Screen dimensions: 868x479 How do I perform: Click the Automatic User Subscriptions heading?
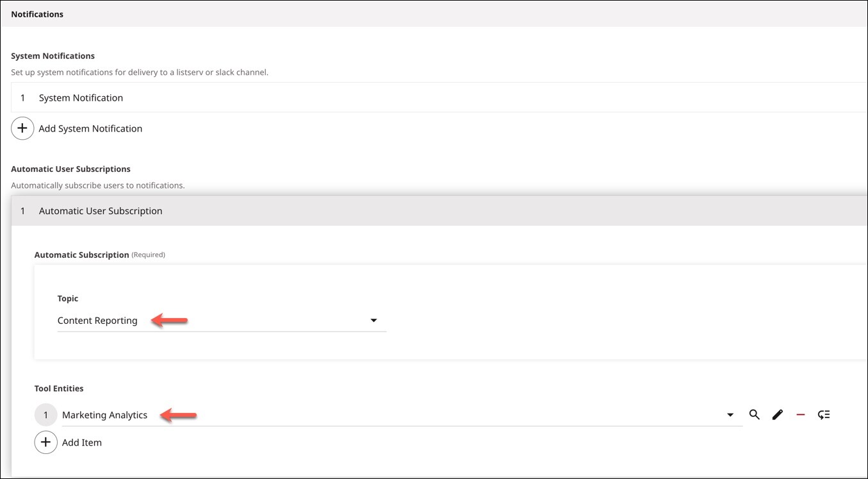(x=70, y=169)
